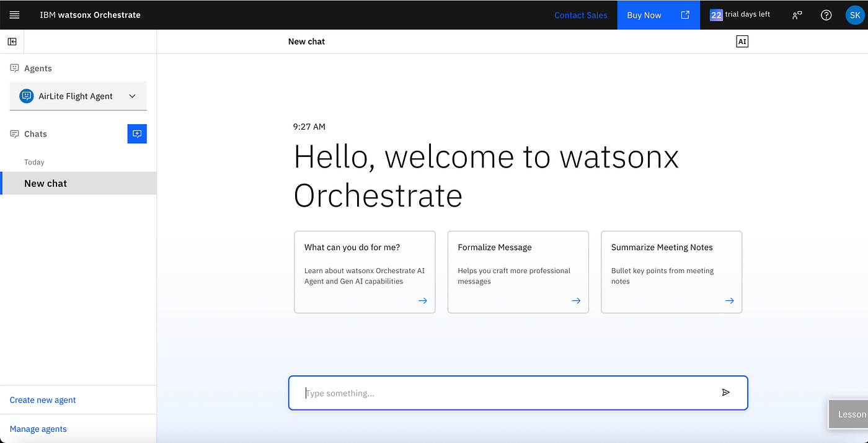Click the external link icon beside Buy Now
Image resolution: width=868 pixels, height=443 pixels.
click(685, 15)
